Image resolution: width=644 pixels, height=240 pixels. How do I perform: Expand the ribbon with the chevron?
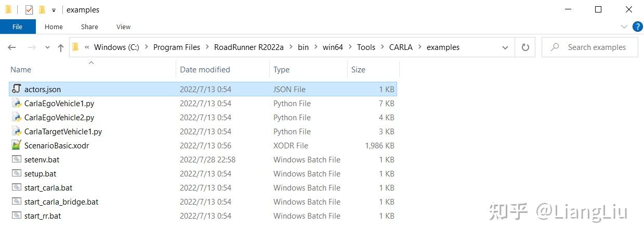point(624,27)
